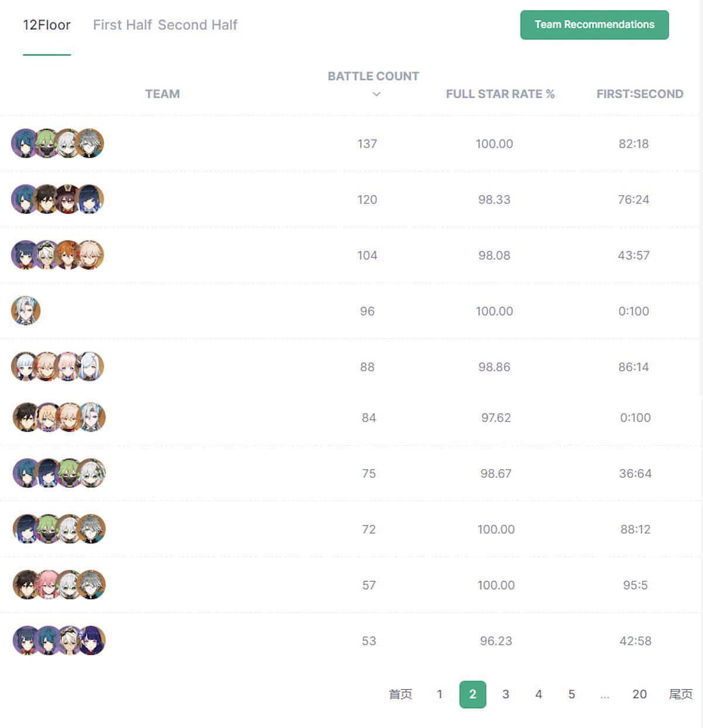The image size is (703, 728).
Task: Switch to the First Half tab
Action: (122, 25)
